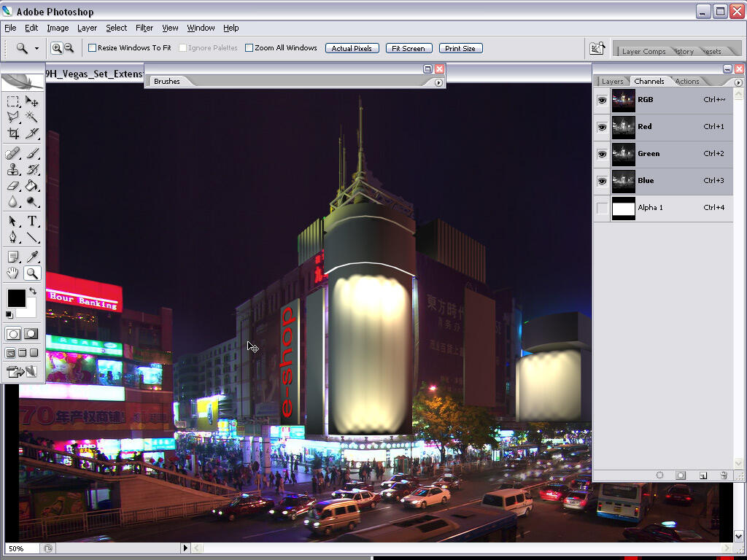The width and height of the screenshot is (747, 560).
Task: Select the Rectangular Marquee tool
Action: (x=13, y=101)
